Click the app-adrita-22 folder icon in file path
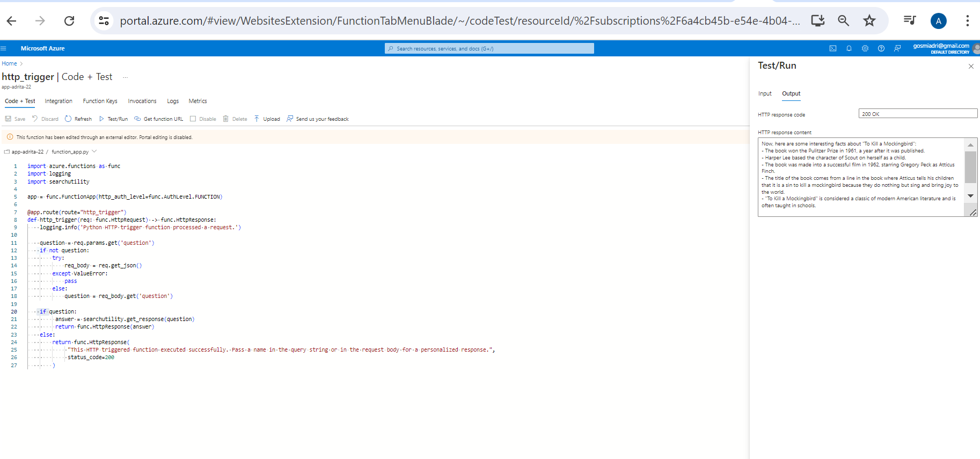Screen dimensions: 980x459 pyautogui.click(x=7, y=152)
